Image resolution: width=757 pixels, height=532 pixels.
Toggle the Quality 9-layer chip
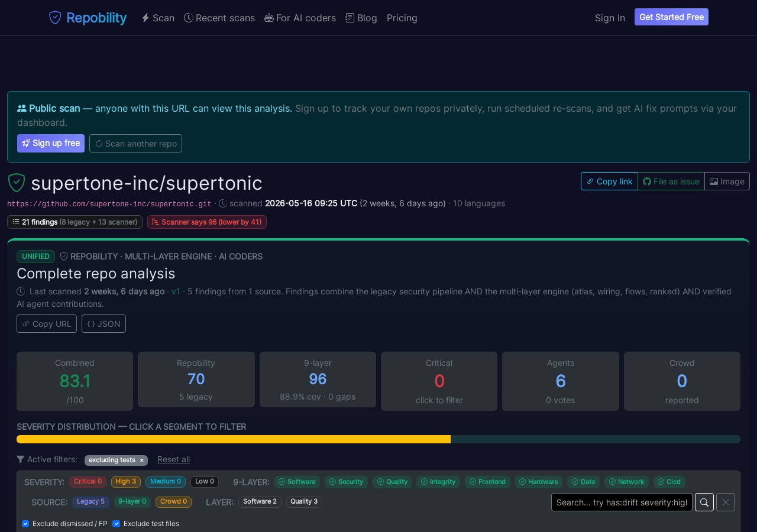[392, 482]
